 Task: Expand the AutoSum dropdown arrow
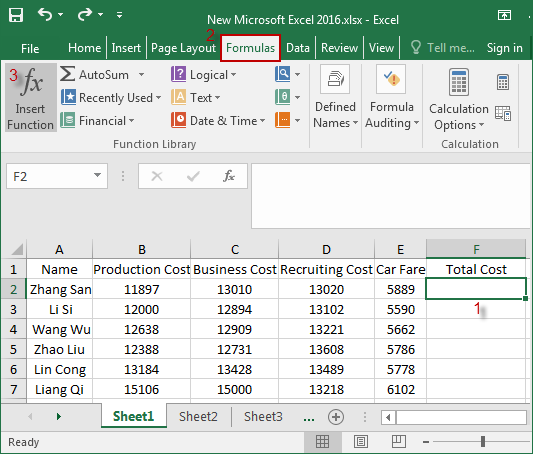141,74
